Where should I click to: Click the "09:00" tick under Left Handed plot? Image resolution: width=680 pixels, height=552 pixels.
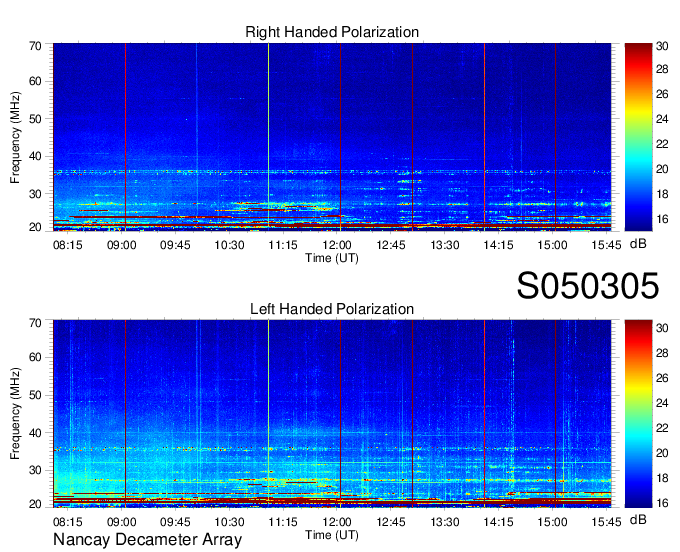121,522
